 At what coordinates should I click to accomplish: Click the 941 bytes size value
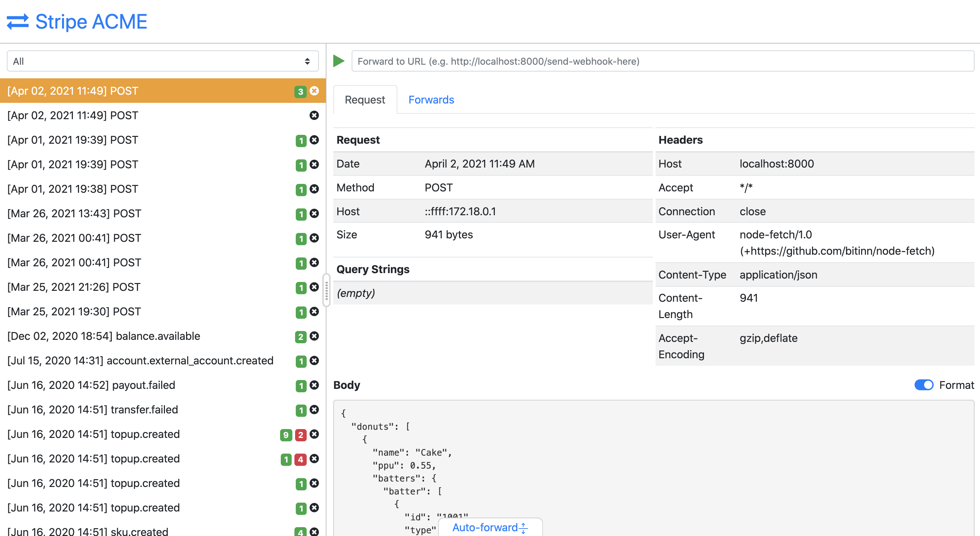tap(448, 234)
